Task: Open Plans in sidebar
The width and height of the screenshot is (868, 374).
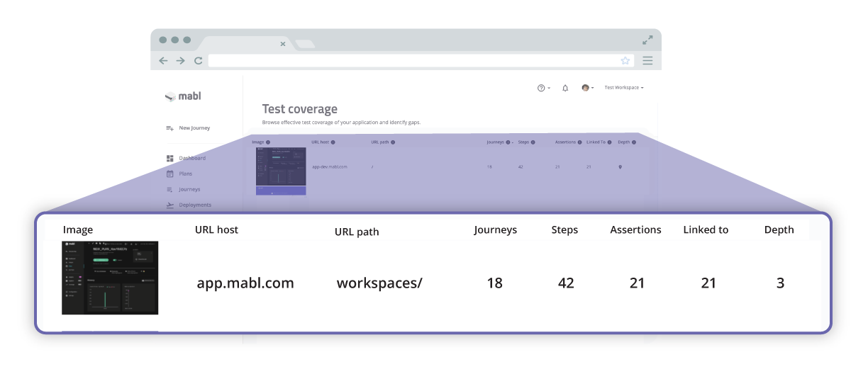Action: click(186, 174)
